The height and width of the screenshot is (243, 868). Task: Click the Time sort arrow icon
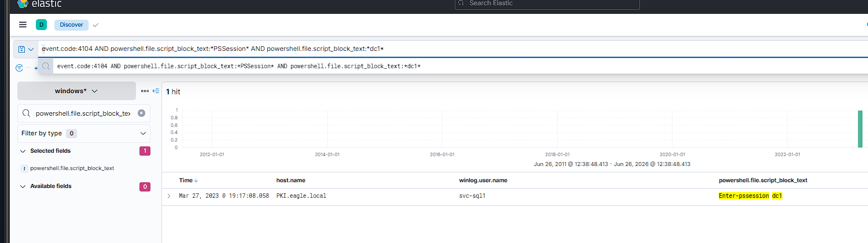[x=196, y=181]
